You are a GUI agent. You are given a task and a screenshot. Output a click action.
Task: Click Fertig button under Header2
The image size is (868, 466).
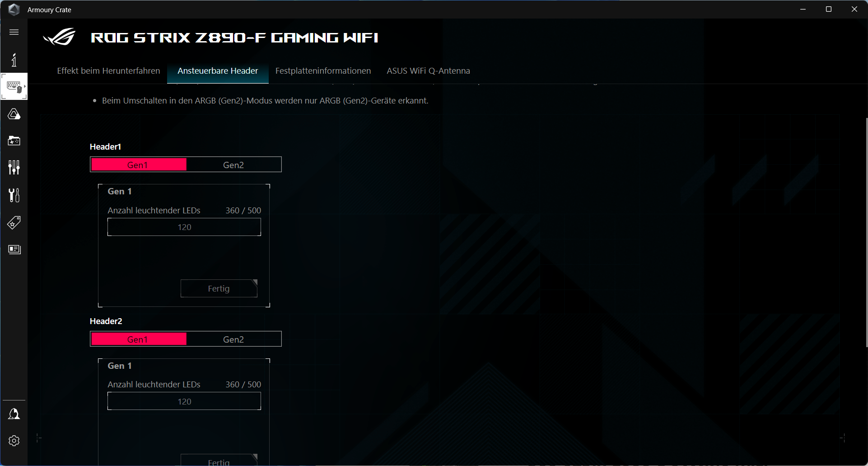[x=219, y=460]
